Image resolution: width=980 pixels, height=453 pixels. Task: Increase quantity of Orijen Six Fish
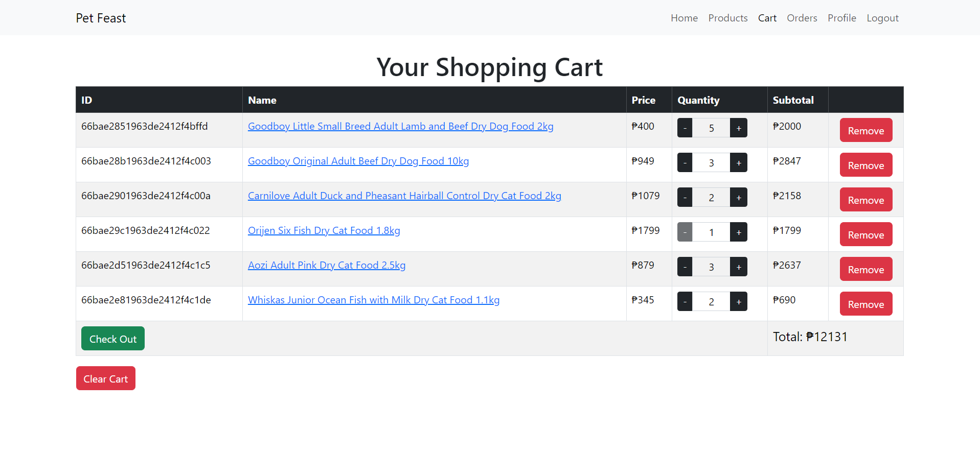pyautogui.click(x=739, y=232)
